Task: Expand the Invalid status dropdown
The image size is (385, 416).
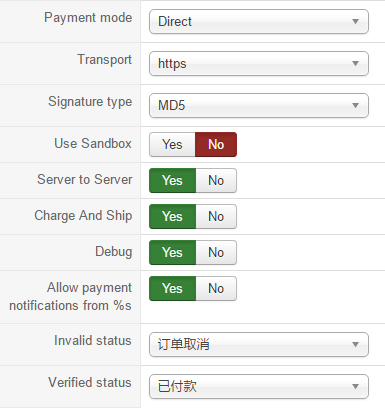Action: (259, 344)
